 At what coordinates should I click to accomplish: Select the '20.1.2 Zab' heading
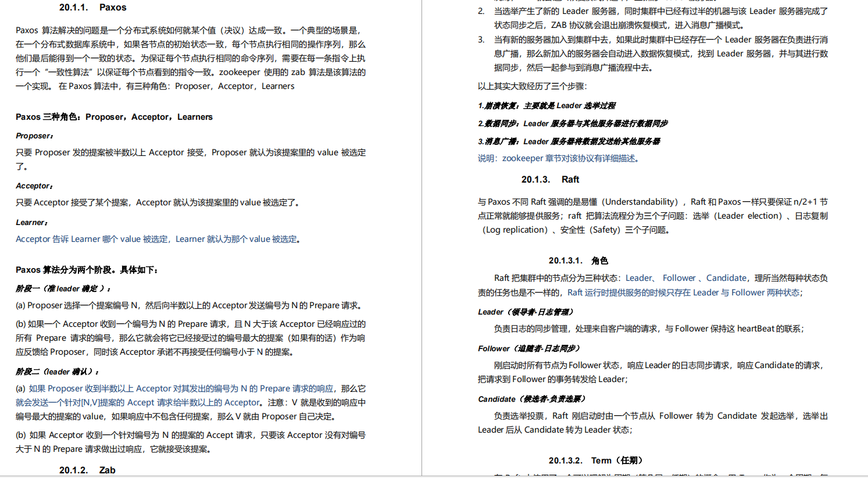pyautogui.click(x=88, y=470)
